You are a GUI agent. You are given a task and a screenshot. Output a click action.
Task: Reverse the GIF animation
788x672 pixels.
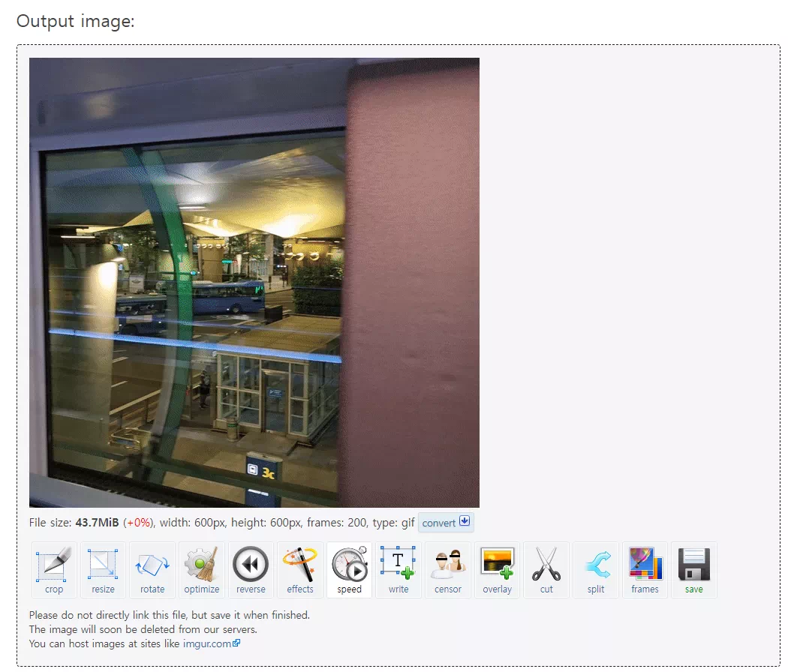point(251,570)
